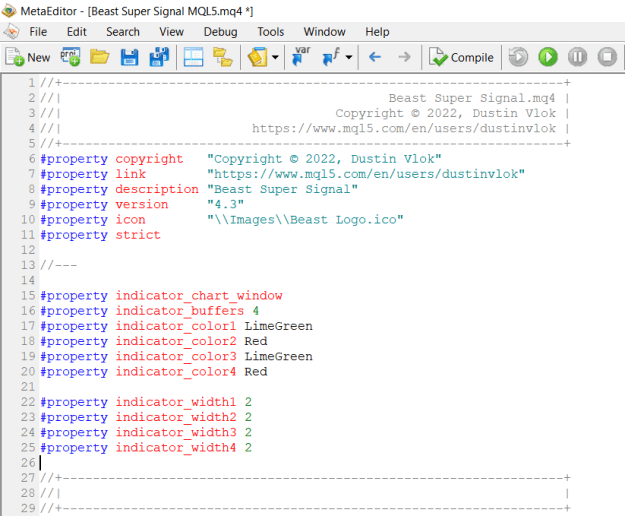Click the mql5.com URL in line 7
Viewport: 625px width, 516px height.
pyautogui.click(x=366, y=174)
